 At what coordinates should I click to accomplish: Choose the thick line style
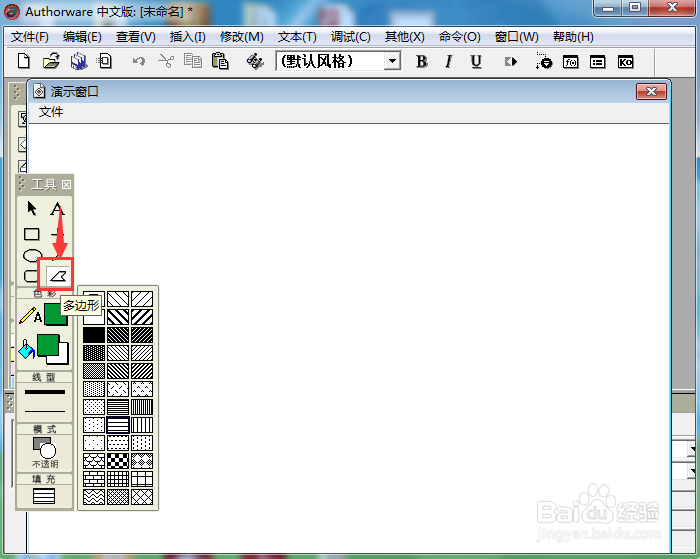[x=45, y=392]
